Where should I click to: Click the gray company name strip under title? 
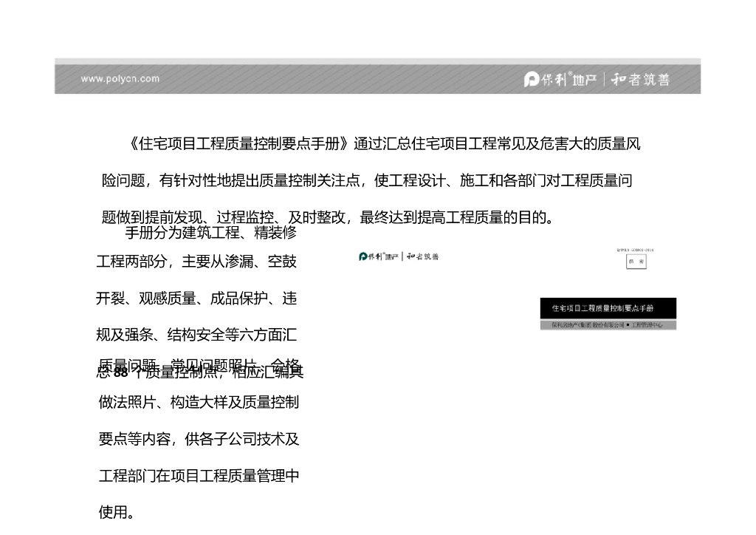point(608,325)
